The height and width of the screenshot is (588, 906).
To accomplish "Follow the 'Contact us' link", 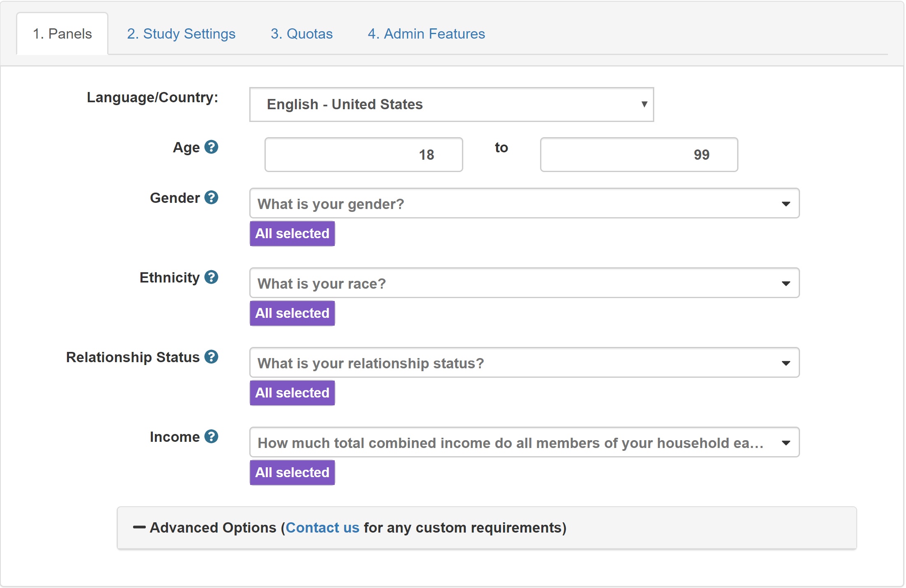I will (322, 528).
